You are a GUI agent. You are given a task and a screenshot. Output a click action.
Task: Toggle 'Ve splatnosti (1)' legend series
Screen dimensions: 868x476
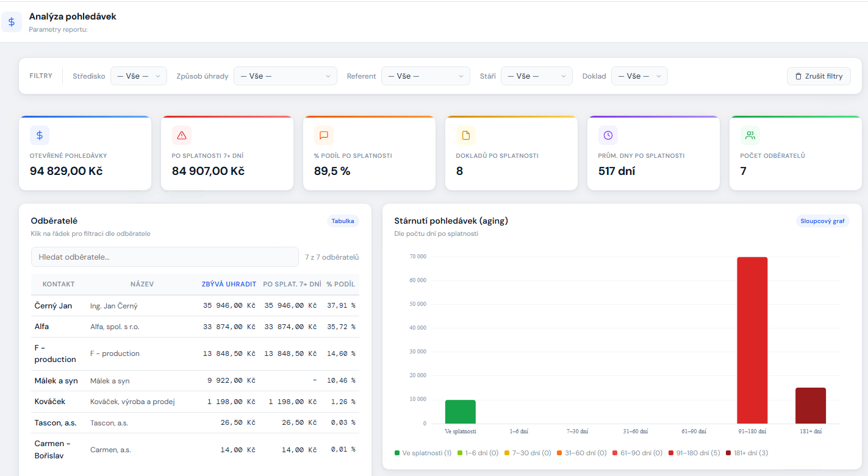(423, 453)
